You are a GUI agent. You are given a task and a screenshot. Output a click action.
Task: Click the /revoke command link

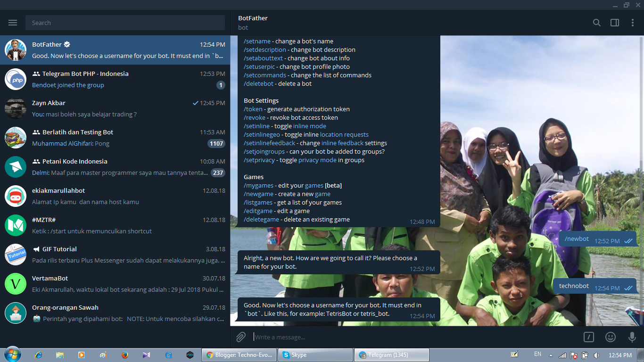pyautogui.click(x=255, y=117)
